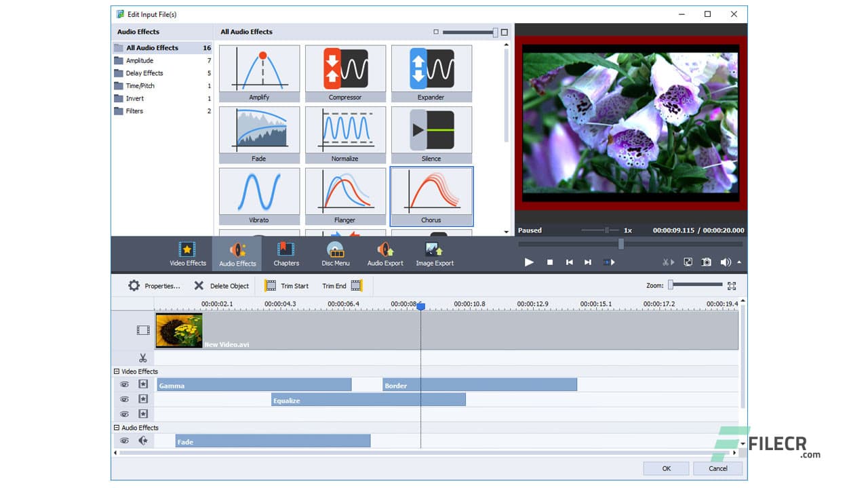The image size is (868, 488).
Task: Toggle visibility of the Fade audio effect
Action: [125, 441]
